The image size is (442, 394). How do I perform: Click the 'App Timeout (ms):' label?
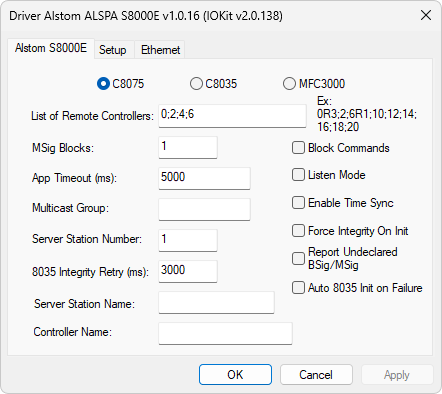point(74,178)
